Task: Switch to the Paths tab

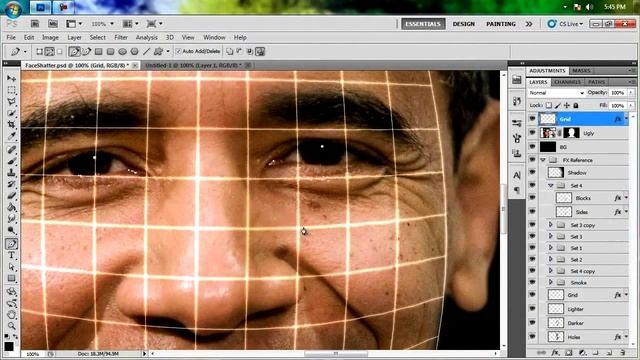Action: click(x=596, y=82)
